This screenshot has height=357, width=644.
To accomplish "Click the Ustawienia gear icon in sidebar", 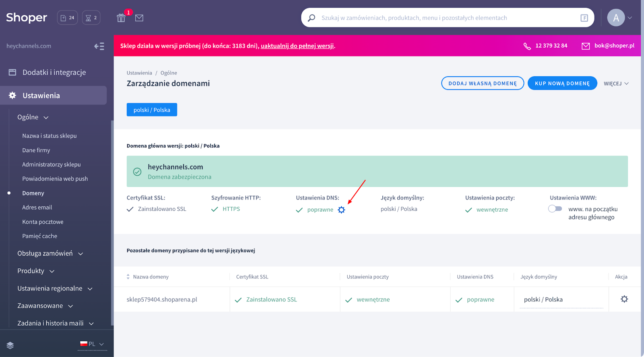I will [x=12, y=95].
